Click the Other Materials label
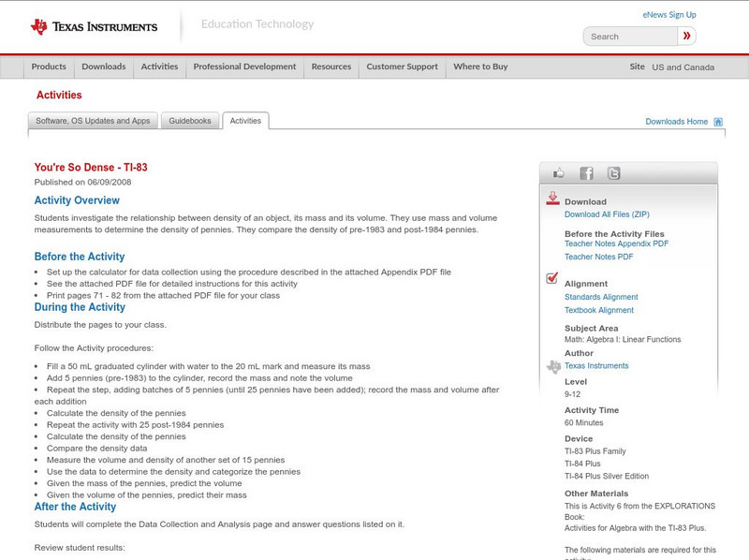Viewport: 749px width, 560px height. [596, 494]
